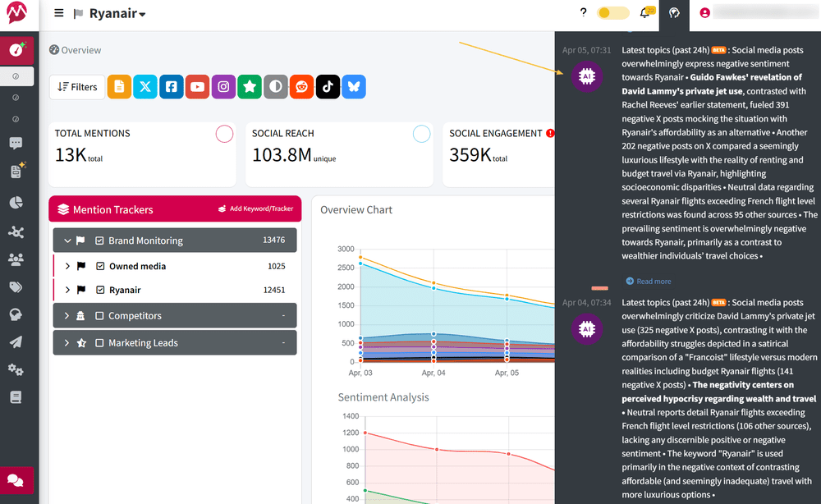Switch the yellow toggle in the header
The image size is (821, 504).
pos(613,12)
